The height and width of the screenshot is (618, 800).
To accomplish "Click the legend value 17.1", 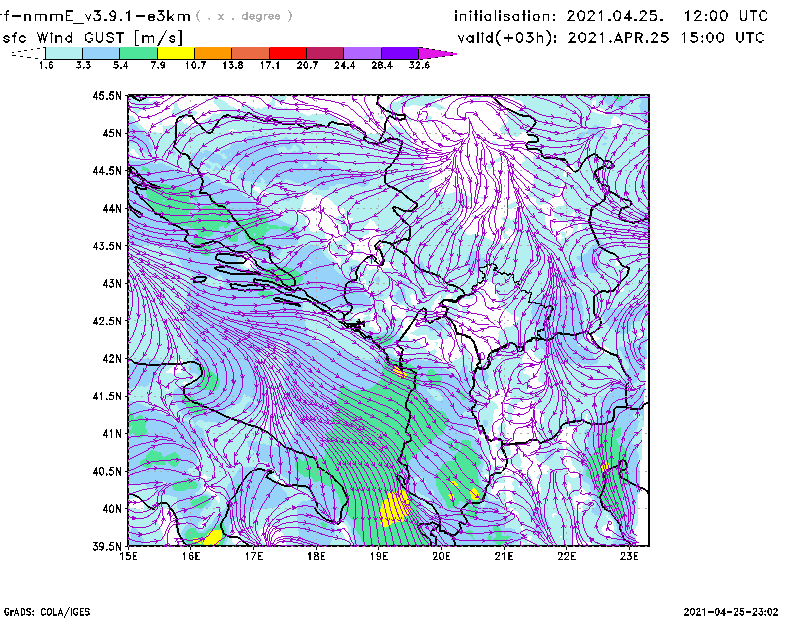I will click(x=270, y=65).
